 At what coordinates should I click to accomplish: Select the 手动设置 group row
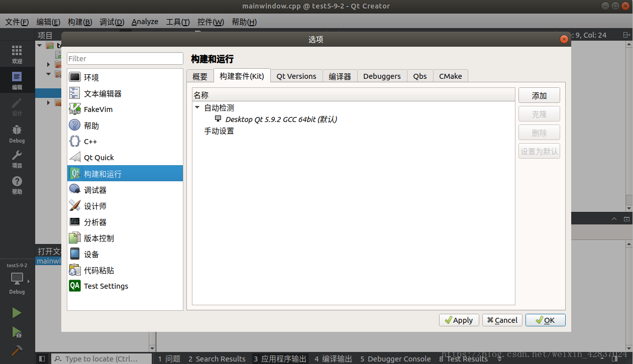coord(219,131)
